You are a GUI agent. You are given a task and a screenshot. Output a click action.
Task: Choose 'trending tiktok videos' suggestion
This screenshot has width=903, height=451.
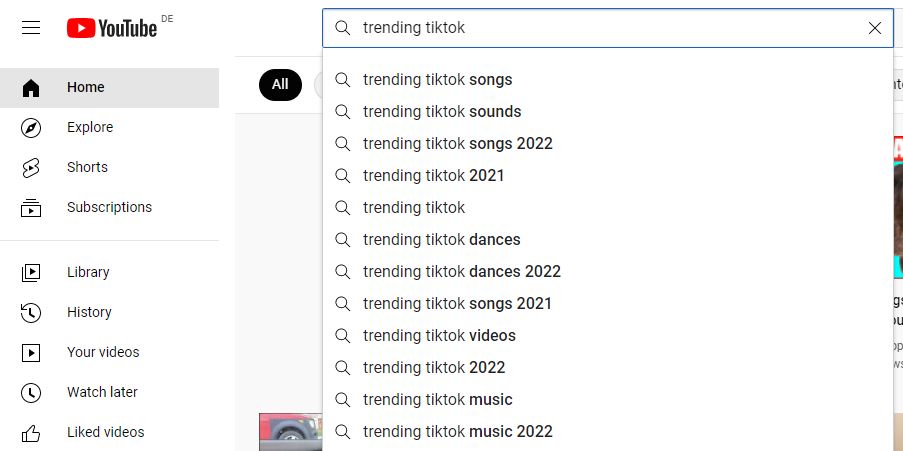pos(439,335)
